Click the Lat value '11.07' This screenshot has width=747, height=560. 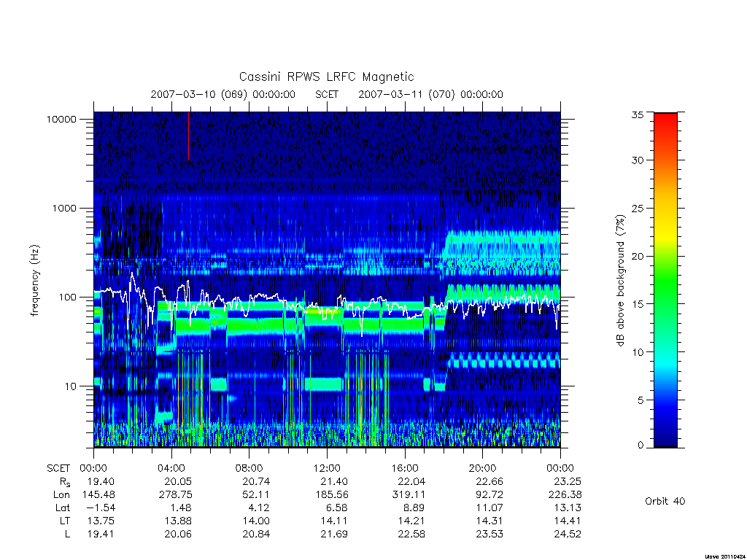tap(489, 507)
